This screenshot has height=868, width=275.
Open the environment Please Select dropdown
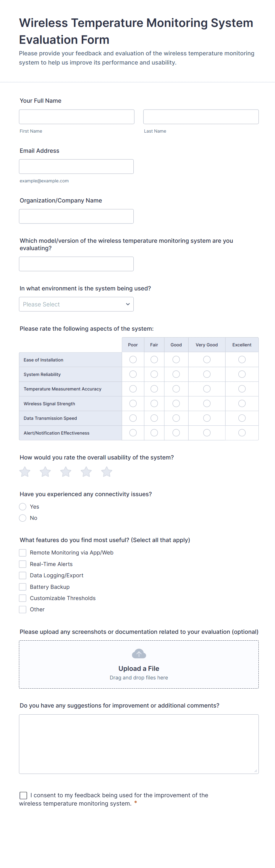pyautogui.click(x=76, y=304)
